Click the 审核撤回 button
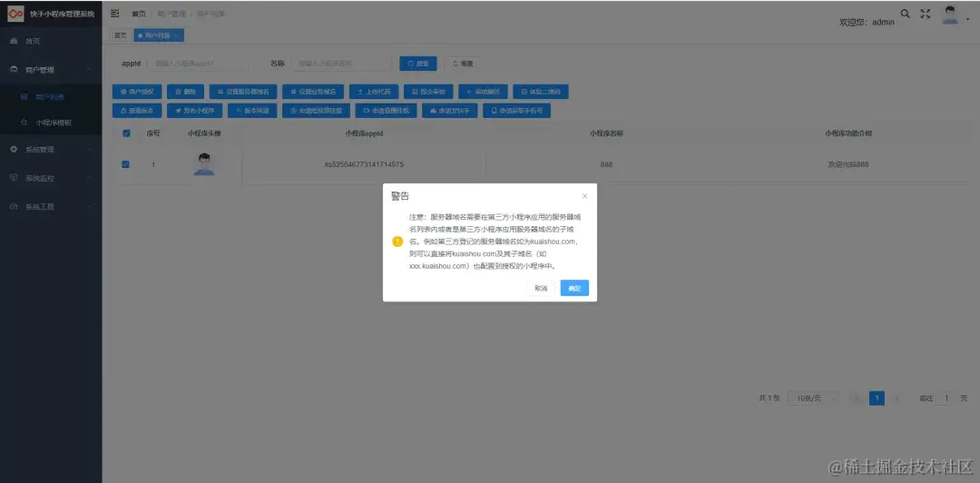 [x=483, y=92]
